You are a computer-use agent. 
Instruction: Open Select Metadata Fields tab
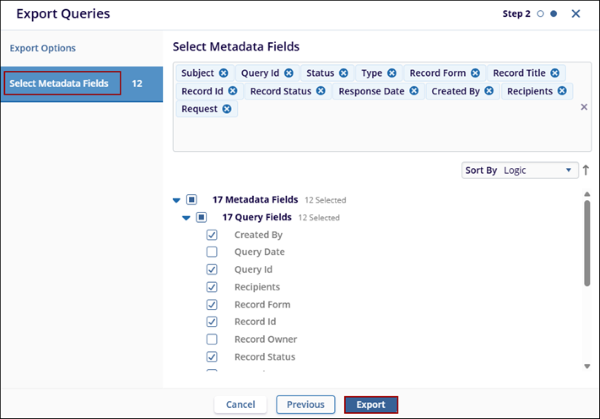60,83
